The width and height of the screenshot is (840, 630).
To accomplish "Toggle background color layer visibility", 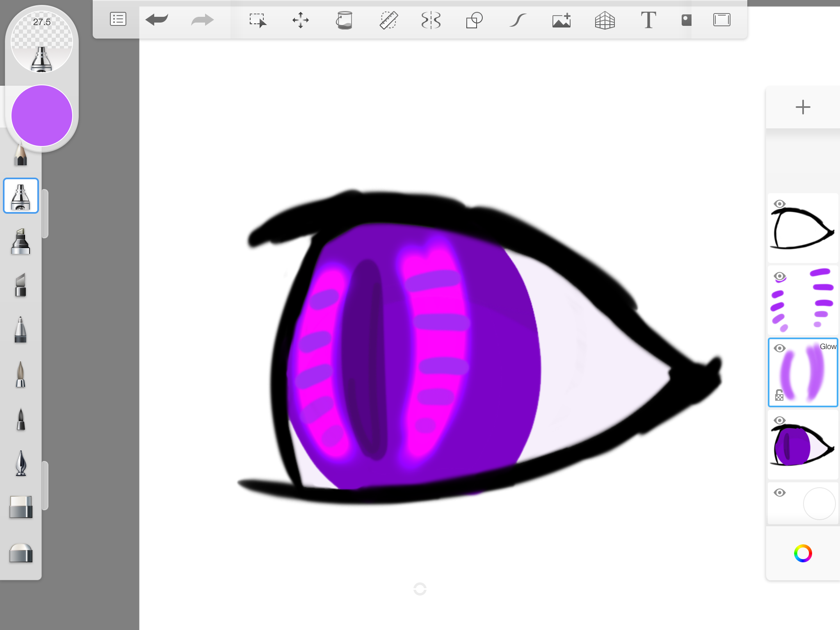I will pos(780,493).
